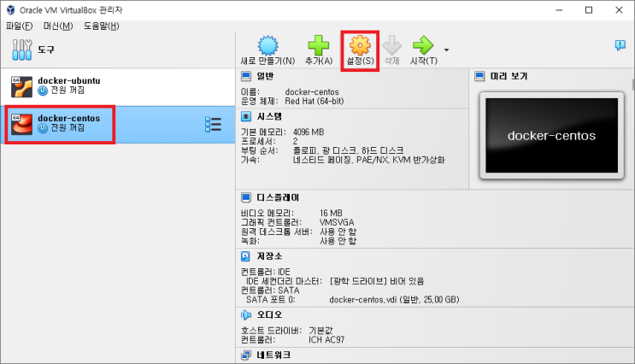Image resolution: width=635 pixels, height=364 pixels.
Task: Click the '4096 MB' base memory value
Action: tap(309, 132)
